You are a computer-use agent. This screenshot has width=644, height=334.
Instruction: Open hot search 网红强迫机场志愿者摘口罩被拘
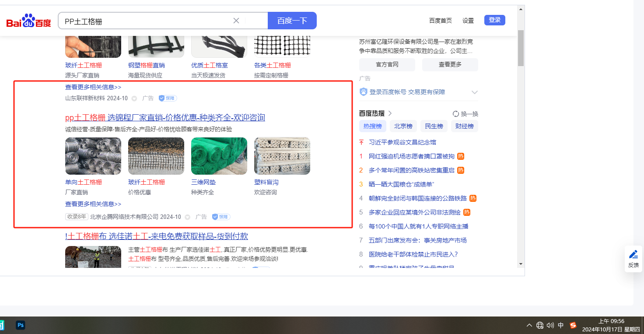tap(412, 156)
